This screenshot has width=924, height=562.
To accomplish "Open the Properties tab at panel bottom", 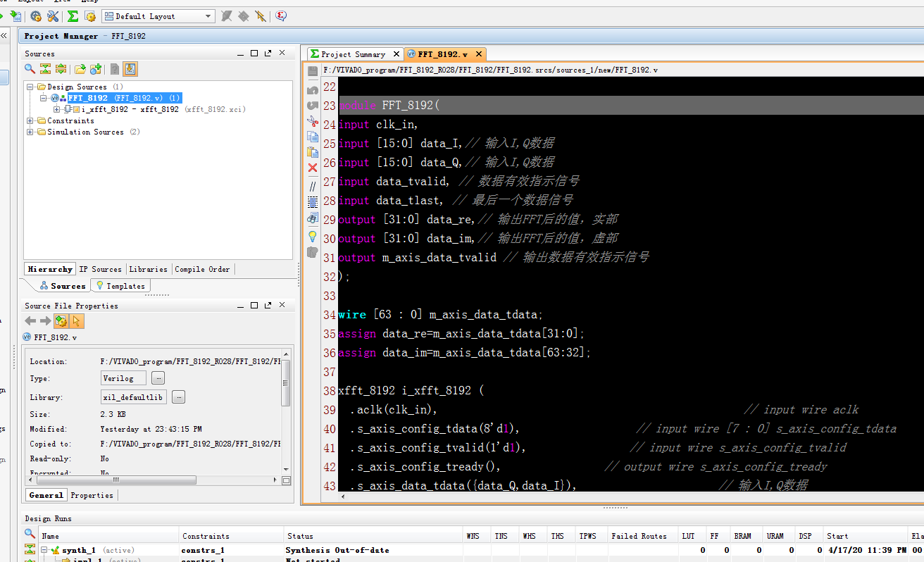I will click(92, 495).
